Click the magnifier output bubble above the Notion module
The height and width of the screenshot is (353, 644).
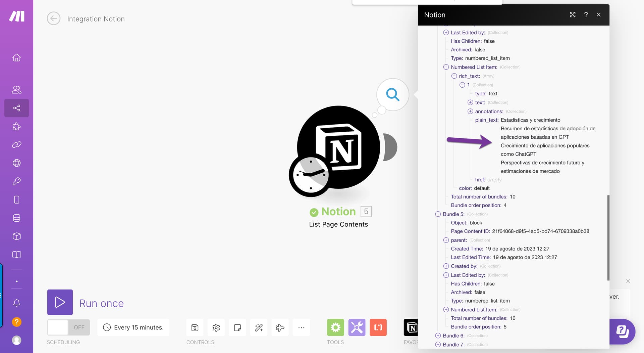click(392, 94)
